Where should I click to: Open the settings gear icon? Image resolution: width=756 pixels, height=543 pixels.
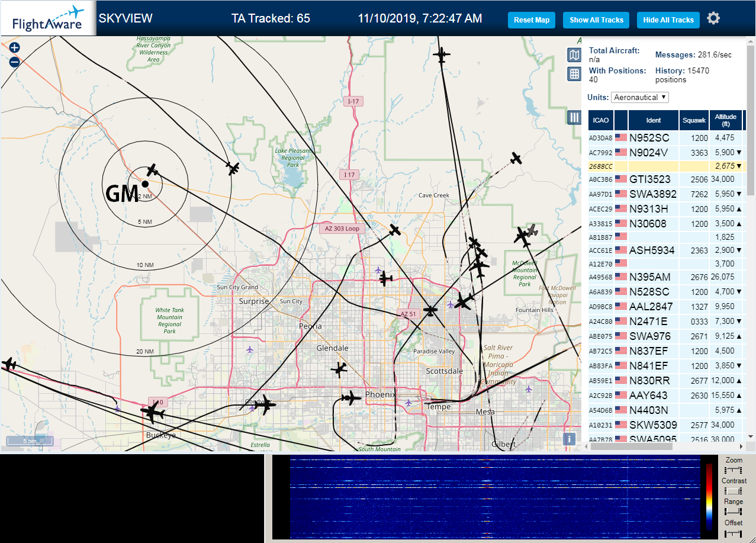pos(713,18)
